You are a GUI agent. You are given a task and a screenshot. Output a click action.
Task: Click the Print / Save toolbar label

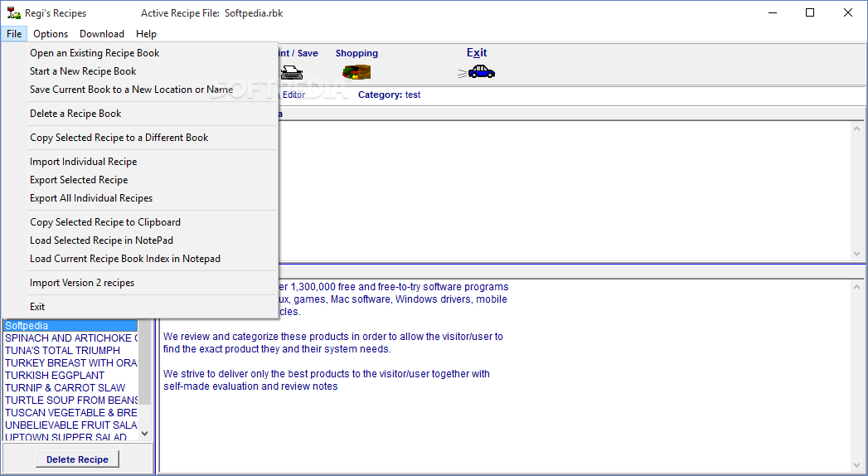click(298, 53)
